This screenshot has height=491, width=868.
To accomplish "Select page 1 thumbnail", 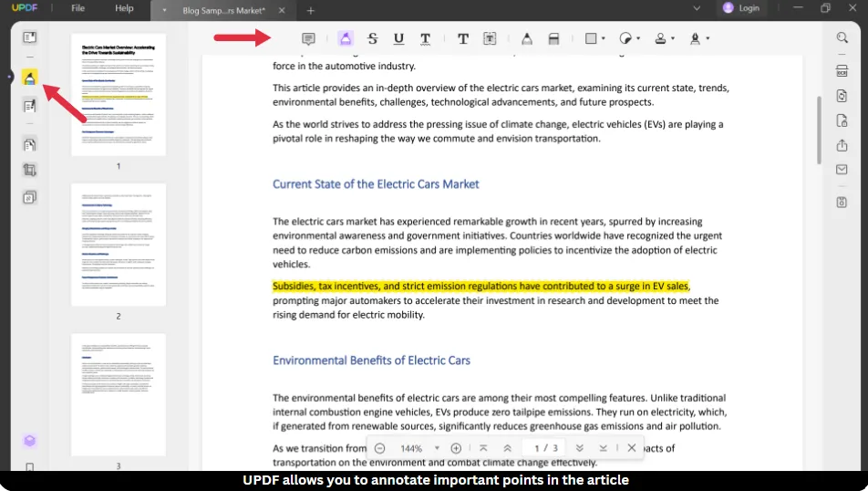I will click(119, 95).
